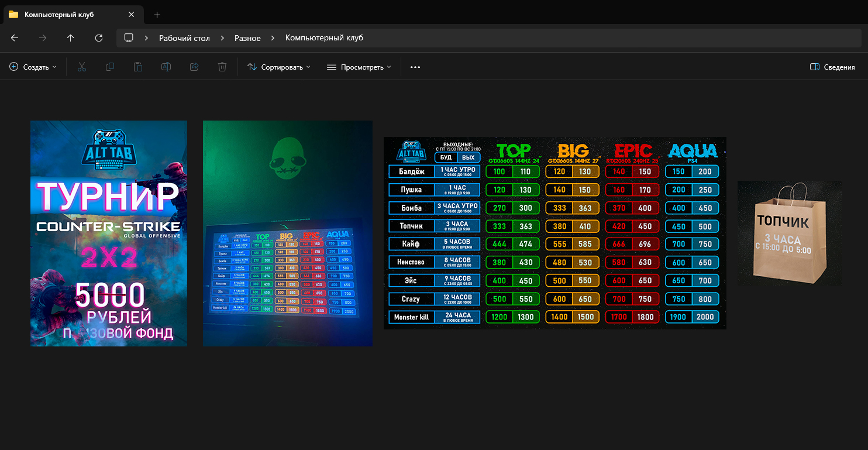Add a new Explorer tab
Screen dimensions: 868x450
[x=157, y=15]
